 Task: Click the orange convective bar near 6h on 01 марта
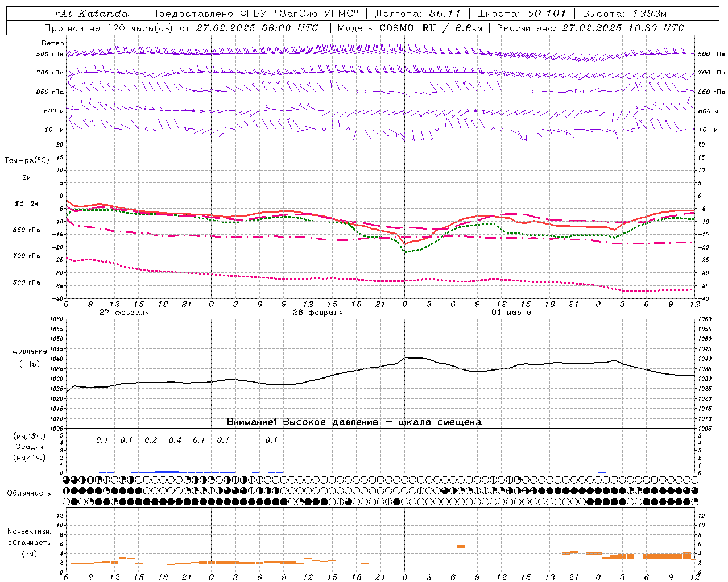461,546
